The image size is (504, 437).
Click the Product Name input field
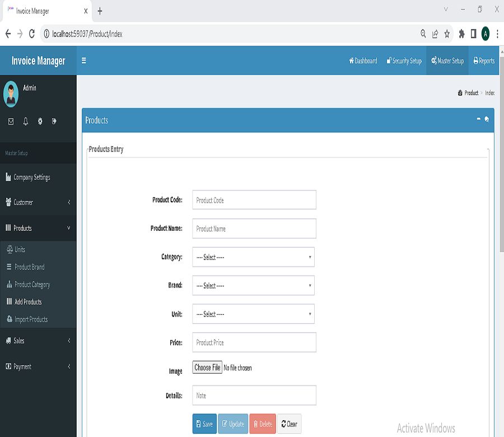pos(254,229)
